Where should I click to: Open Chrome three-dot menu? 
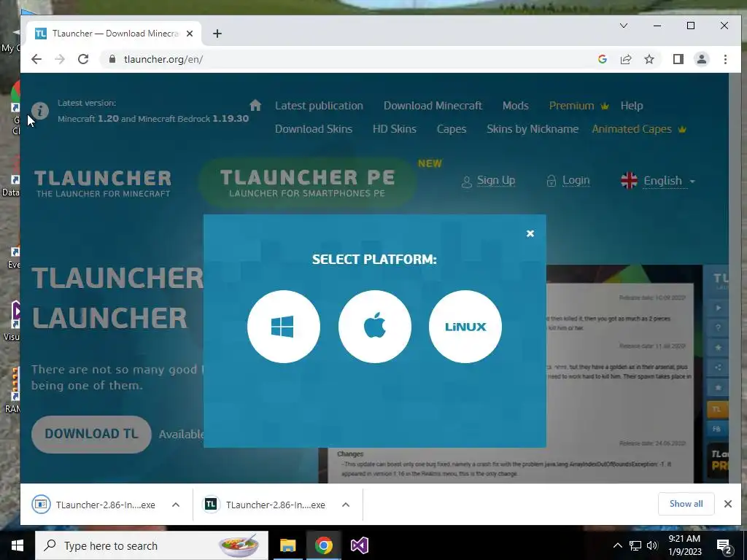[x=725, y=59]
